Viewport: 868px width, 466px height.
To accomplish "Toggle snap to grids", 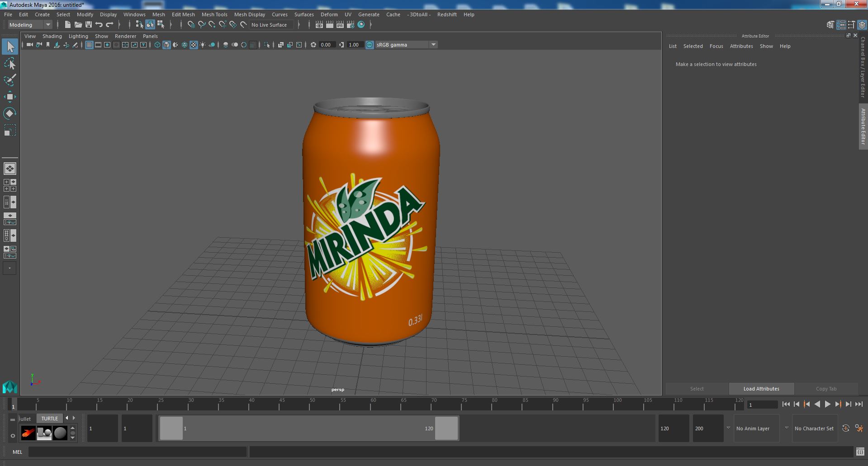I will [x=191, y=25].
